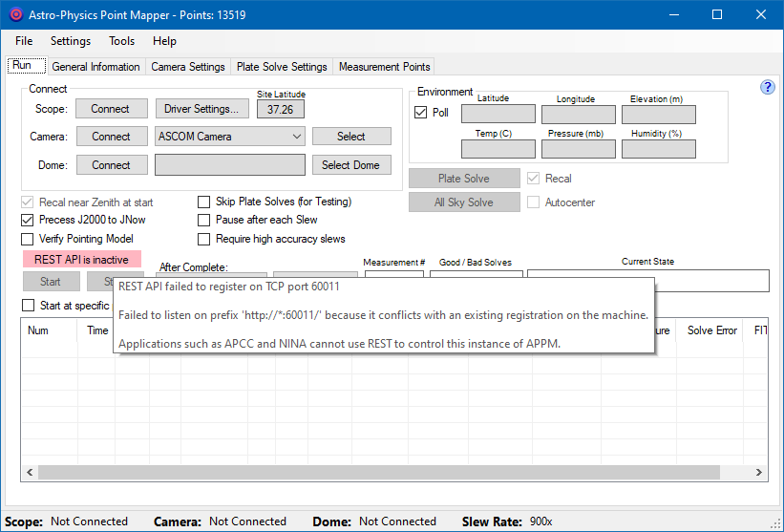Open the File menu
The width and height of the screenshot is (784, 532).
coord(24,41)
